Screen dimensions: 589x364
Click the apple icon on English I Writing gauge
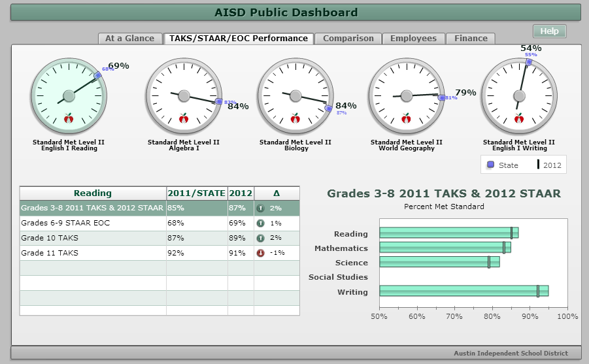pyautogui.click(x=519, y=118)
